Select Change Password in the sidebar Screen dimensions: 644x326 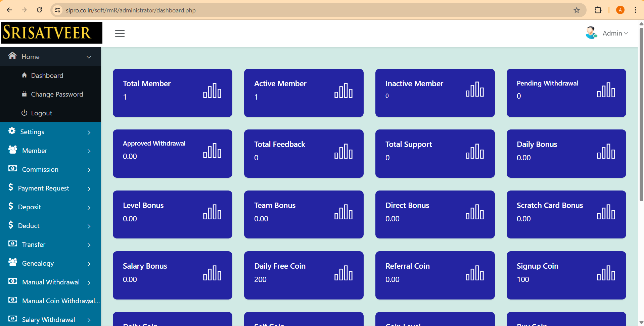[x=57, y=94]
